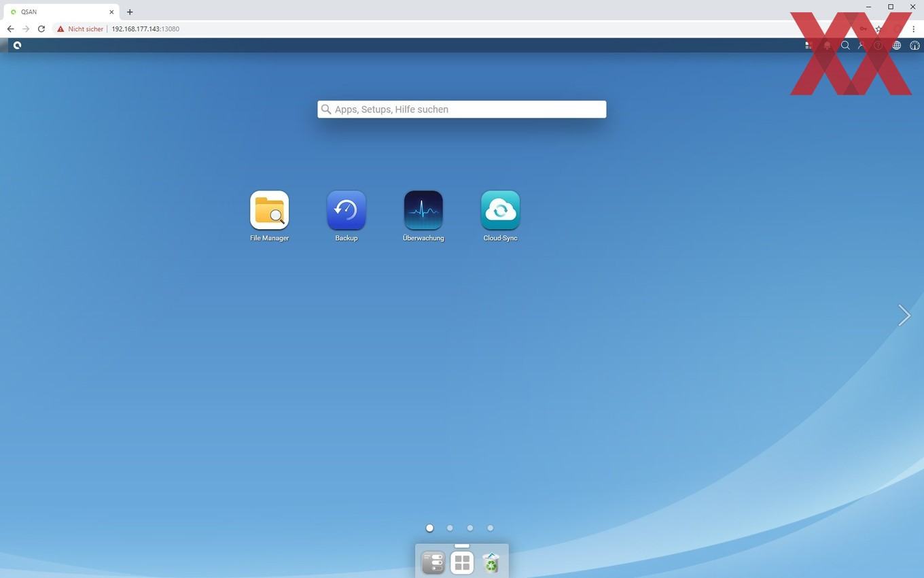Switch to the second page dot

[x=450, y=528]
